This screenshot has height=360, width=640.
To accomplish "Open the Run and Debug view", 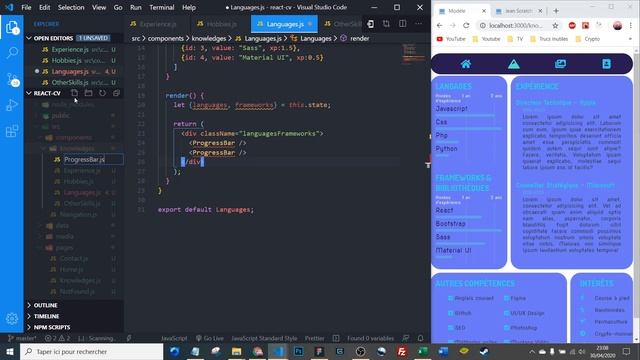I will 12,105.
